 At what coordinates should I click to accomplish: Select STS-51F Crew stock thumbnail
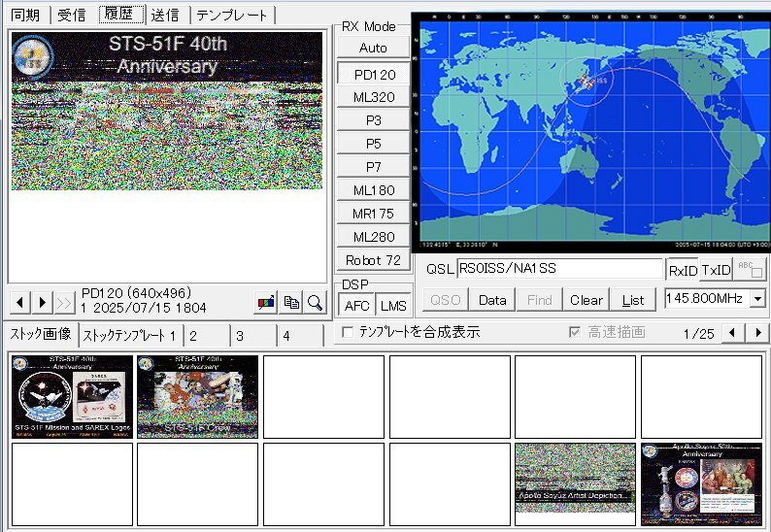[x=198, y=397]
